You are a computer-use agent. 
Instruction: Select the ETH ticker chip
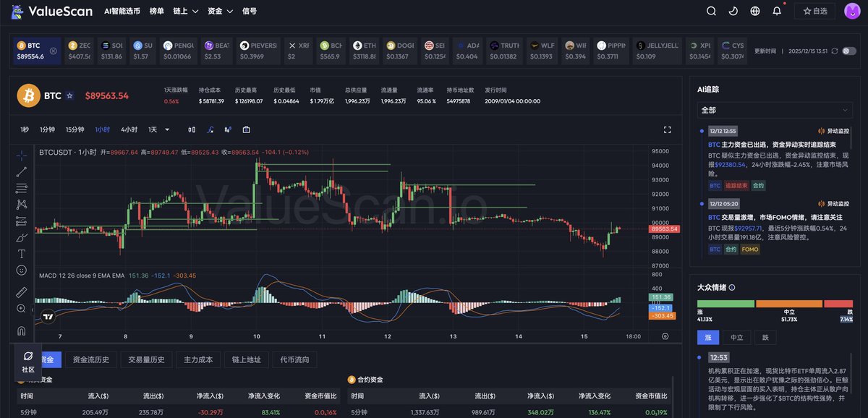(x=365, y=51)
